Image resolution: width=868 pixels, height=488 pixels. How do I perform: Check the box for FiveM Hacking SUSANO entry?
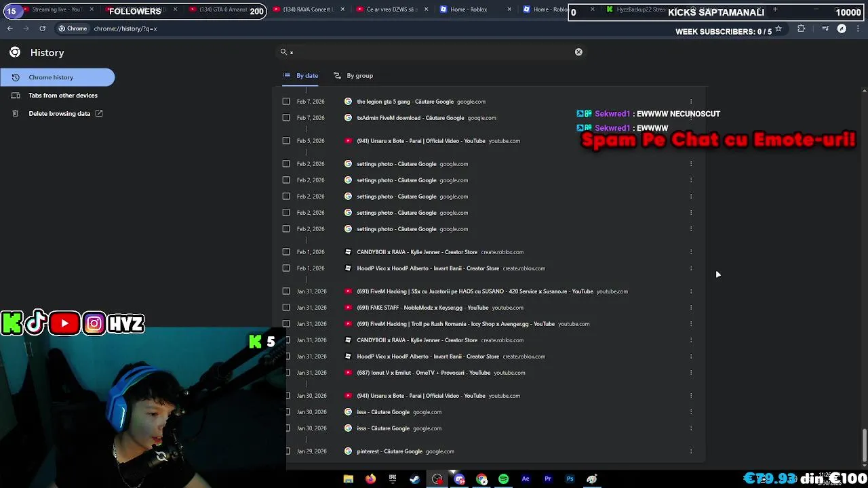pyautogui.click(x=288, y=291)
